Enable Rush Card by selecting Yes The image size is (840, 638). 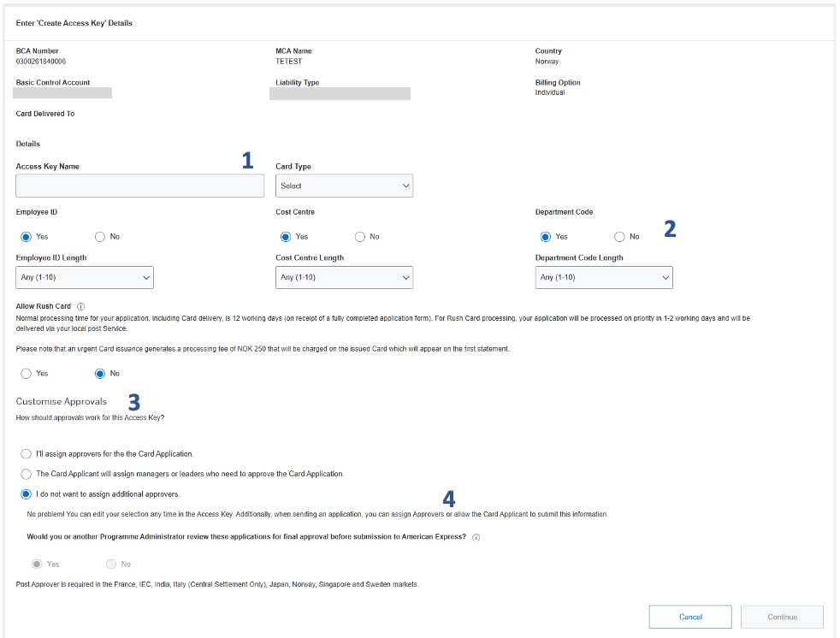[27, 373]
